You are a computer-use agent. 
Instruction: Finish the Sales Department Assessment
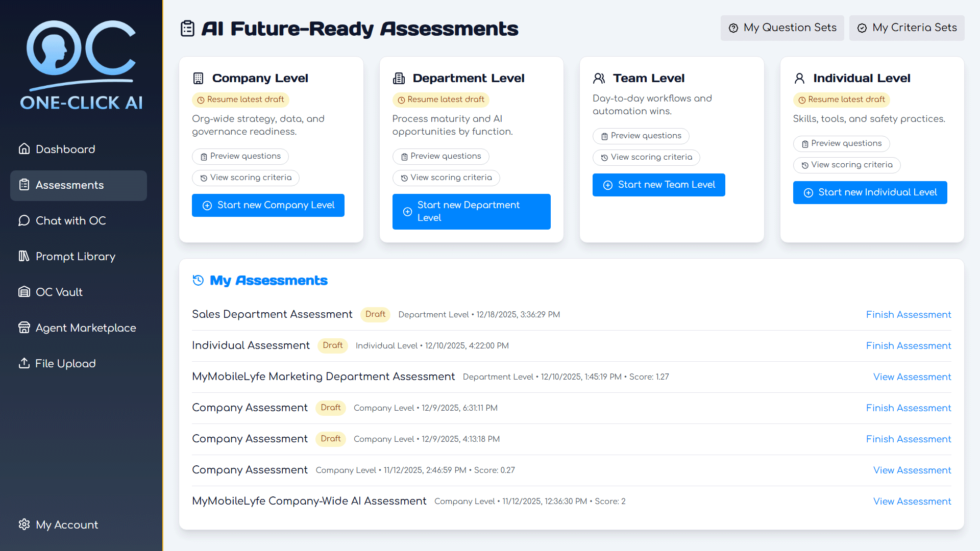pos(908,314)
